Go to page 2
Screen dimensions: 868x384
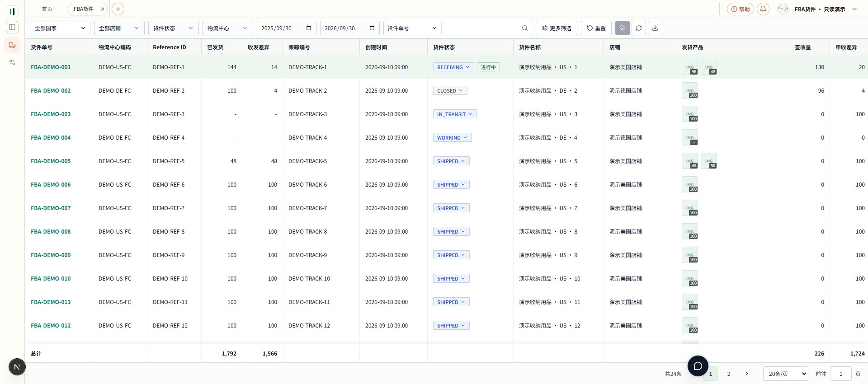[729, 374]
